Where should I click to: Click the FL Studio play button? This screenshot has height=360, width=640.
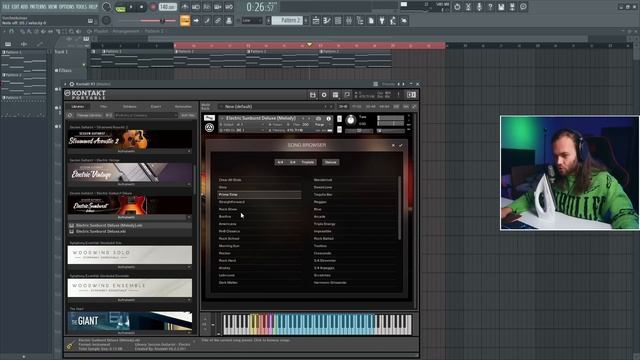[x=131, y=7]
